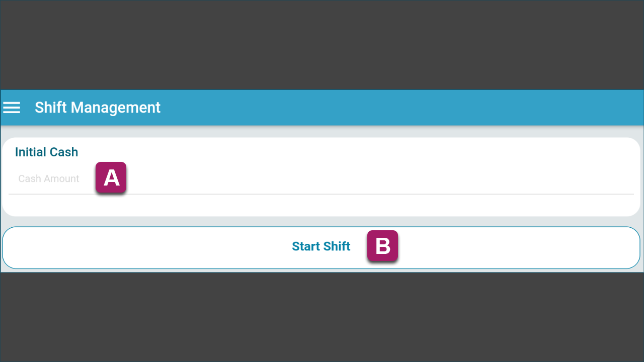The width and height of the screenshot is (644, 362).
Task: Expand the side drawer using menu icon
Action: click(x=12, y=108)
